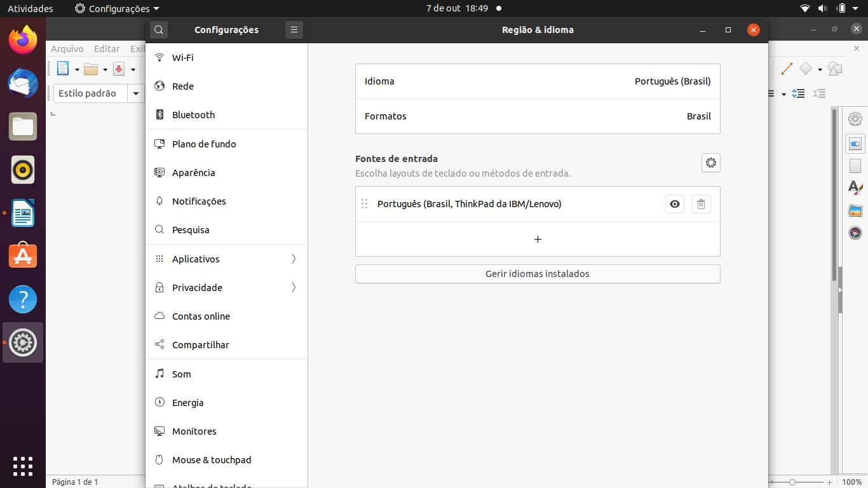Click the Writer increase indent icon

(x=799, y=93)
